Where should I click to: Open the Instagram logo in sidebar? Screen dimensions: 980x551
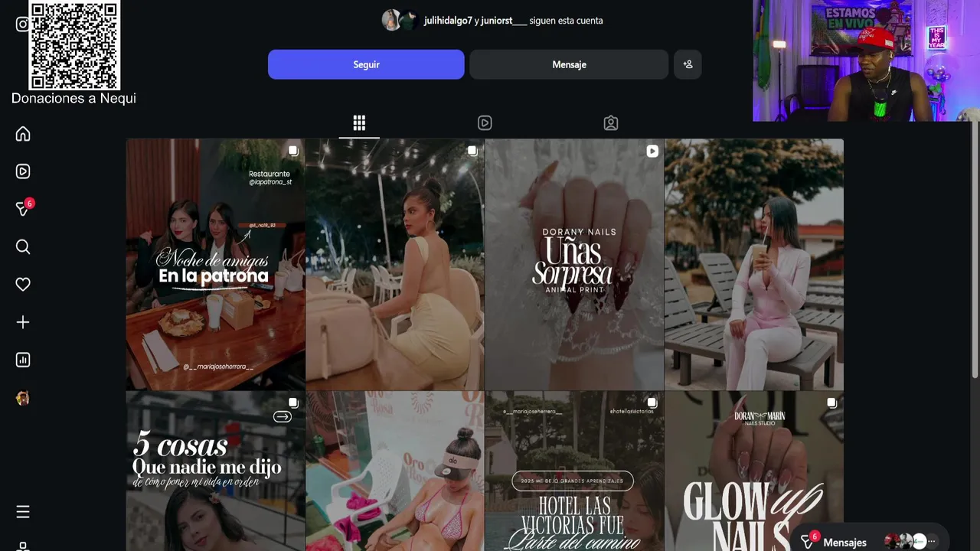(22, 24)
